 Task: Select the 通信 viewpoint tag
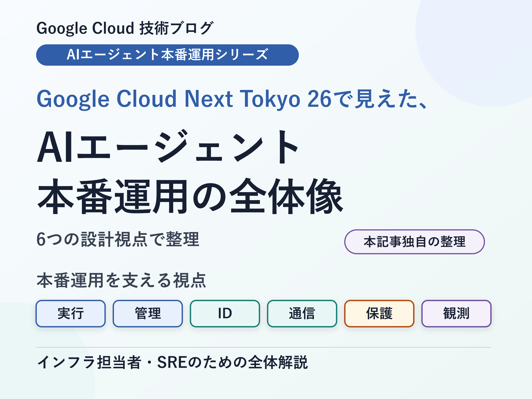pyautogui.click(x=302, y=313)
